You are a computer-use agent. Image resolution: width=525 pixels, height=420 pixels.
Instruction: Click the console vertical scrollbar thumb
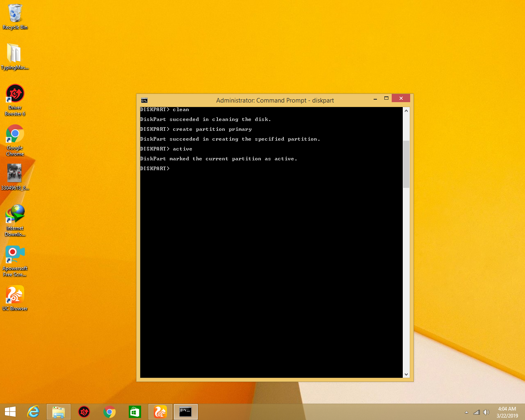(406, 164)
